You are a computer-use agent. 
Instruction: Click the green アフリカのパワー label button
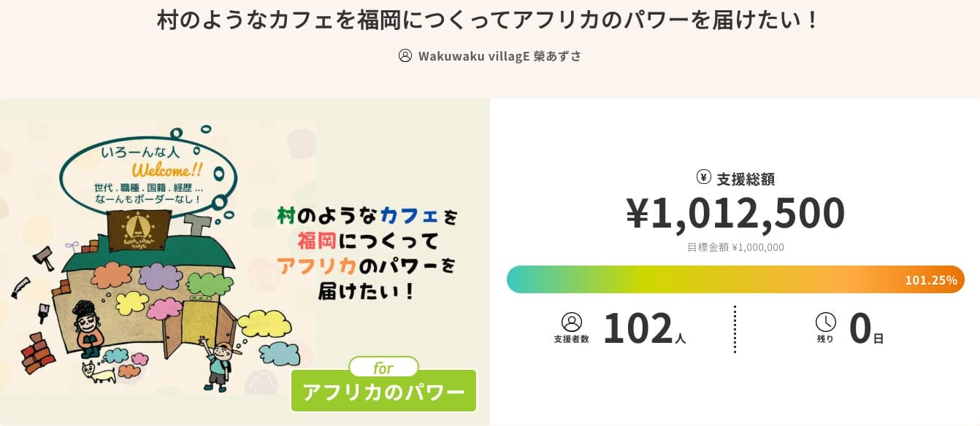pyautogui.click(x=383, y=392)
